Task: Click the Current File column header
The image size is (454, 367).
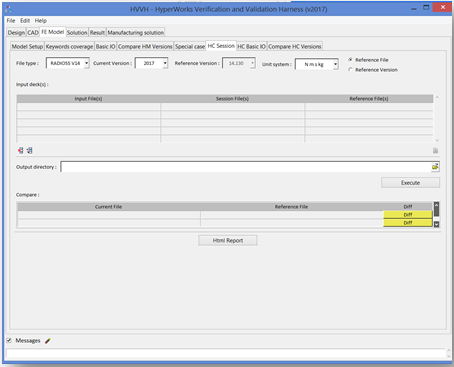Action: click(x=108, y=207)
